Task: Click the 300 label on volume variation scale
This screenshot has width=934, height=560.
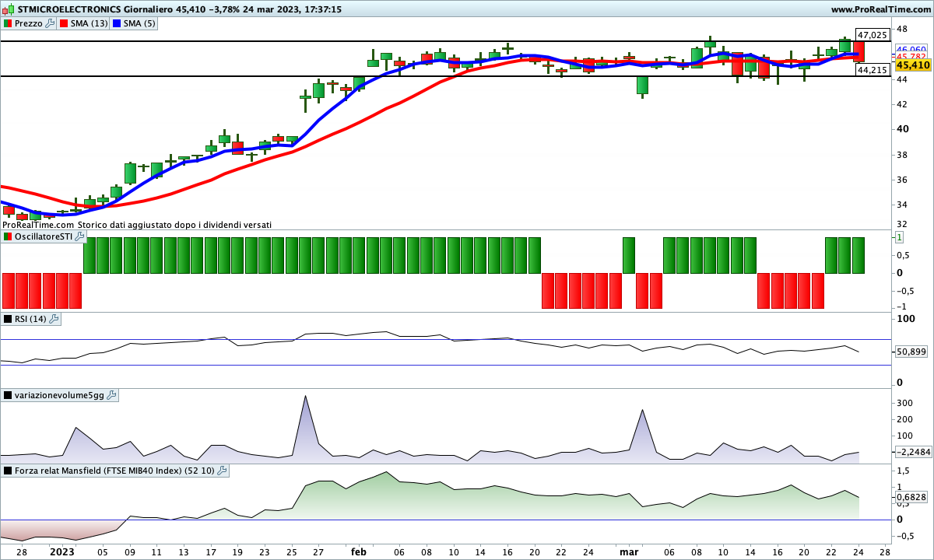Action: pos(904,403)
